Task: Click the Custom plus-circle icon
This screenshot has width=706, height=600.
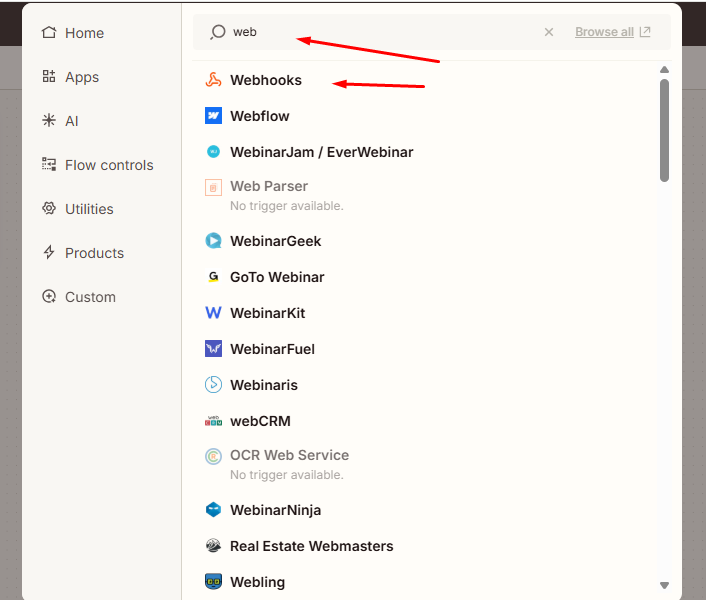Action: pos(49,296)
